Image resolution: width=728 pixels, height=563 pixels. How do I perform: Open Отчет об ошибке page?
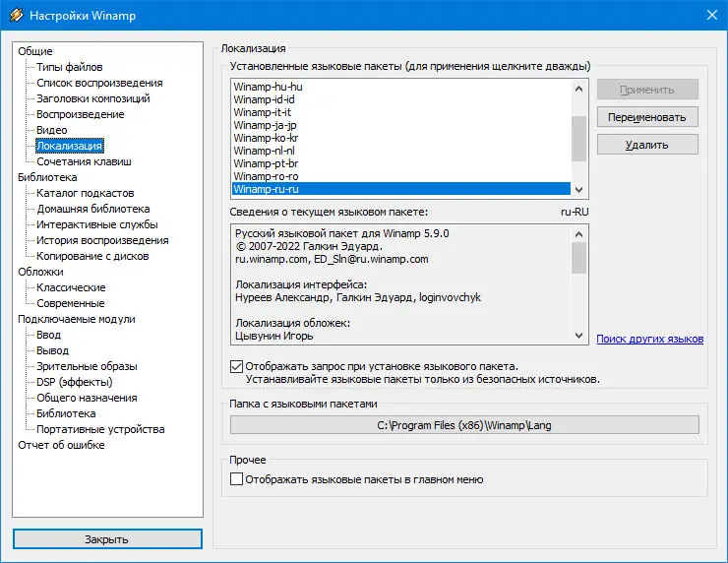point(61,445)
